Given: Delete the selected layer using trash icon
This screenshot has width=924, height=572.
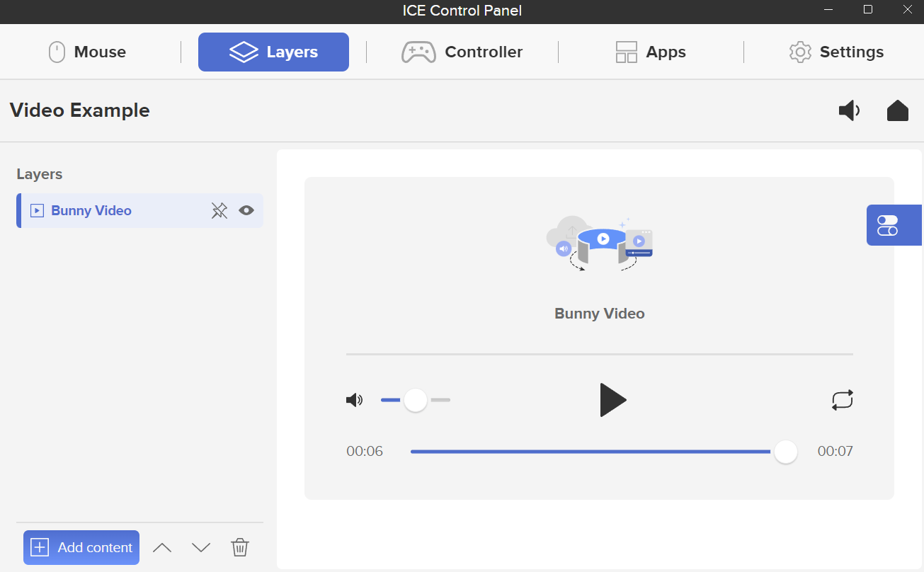Looking at the screenshot, I should pyautogui.click(x=239, y=547).
